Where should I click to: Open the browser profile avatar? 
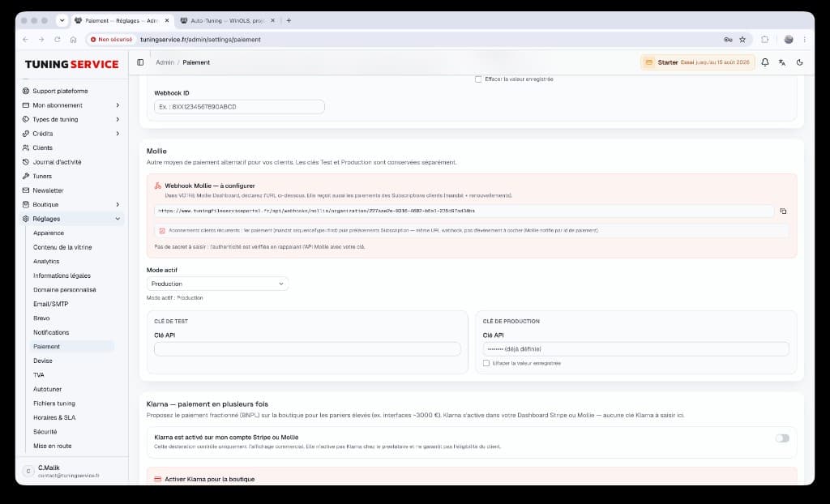[x=789, y=40]
